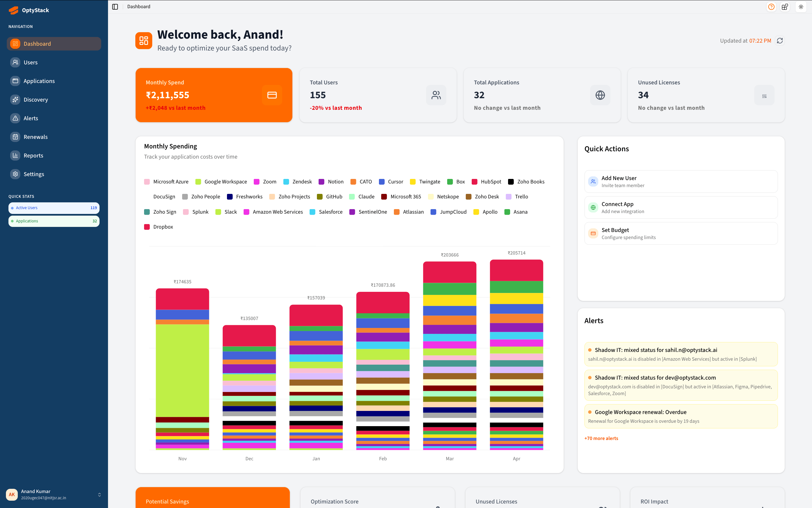
Task: Toggle Microsoft Azure legend swatch
Action: coord(147,182)
